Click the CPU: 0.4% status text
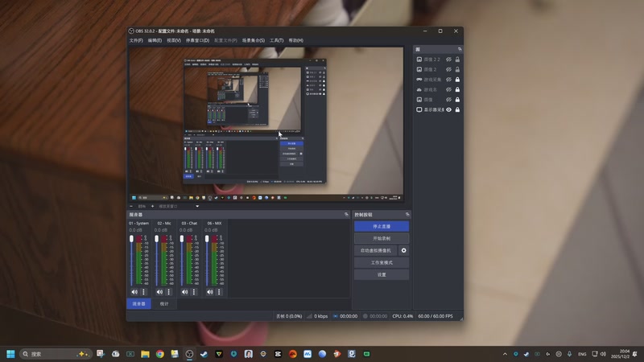This screenshot has width=644, height=362. [x=402, y=316]
